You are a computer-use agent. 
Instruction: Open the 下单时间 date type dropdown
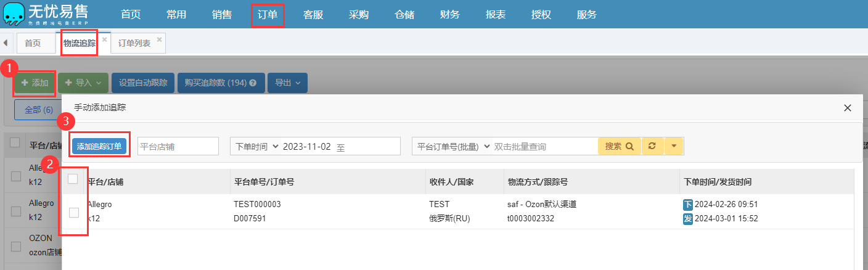tap(256, 147)
